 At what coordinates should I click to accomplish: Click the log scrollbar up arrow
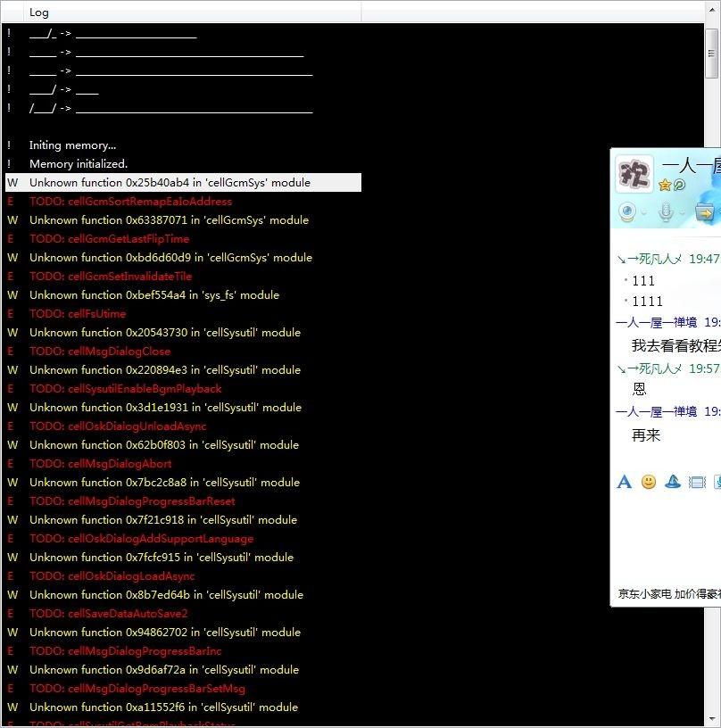click(x=712, y=9)
